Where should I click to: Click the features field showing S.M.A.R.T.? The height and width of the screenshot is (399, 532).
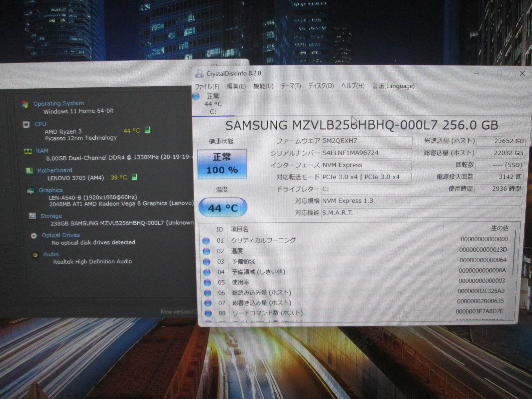[421, 213]
